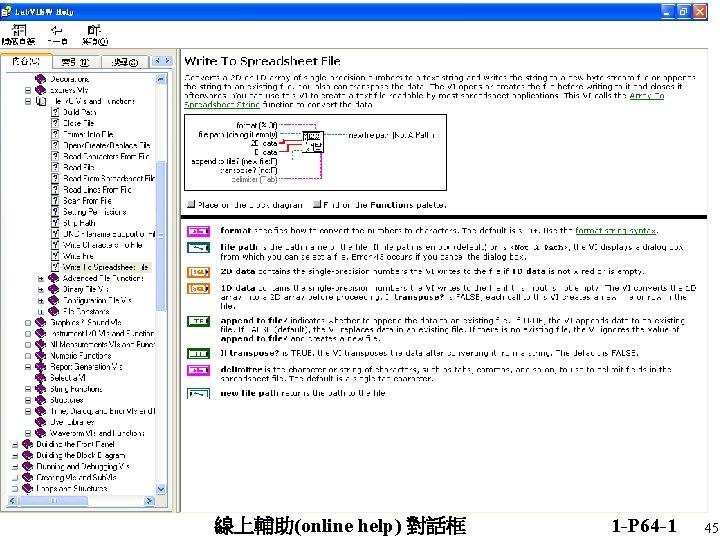Expand the Report Generation VIs node
This screenshot has width=720, height=540.
click(28, 366)
